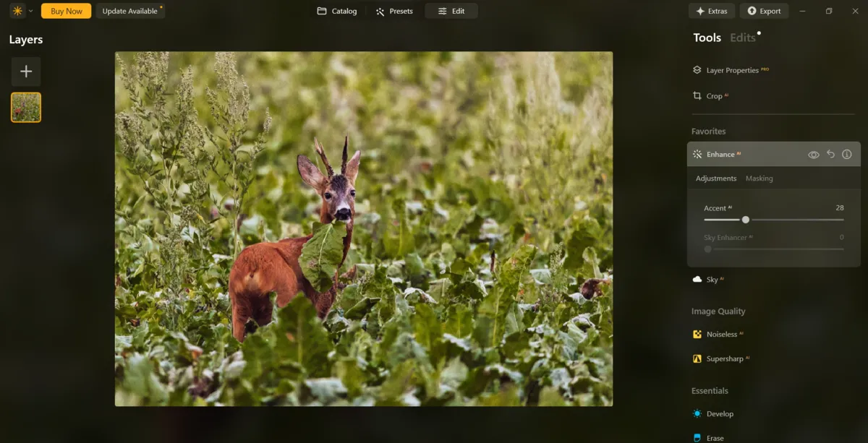The image size is (868, 443).
Task: Switch to the Catalog tab
Action: coord(337,11)
